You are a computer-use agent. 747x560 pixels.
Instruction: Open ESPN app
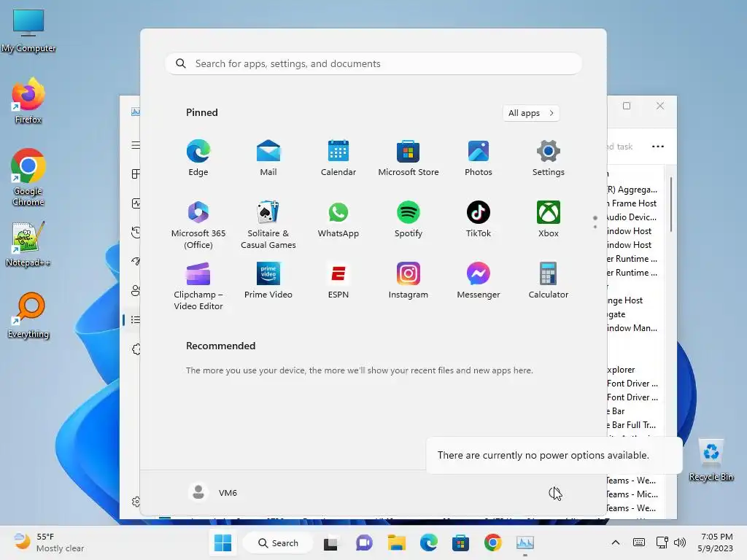click(338, 281)
